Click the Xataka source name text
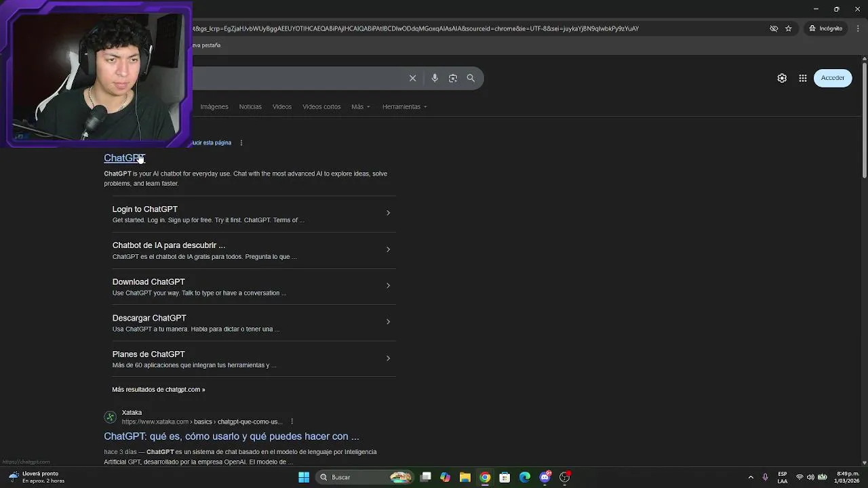Image resolution: width=868 pixels, height=488 pixels. coord(132,413)
